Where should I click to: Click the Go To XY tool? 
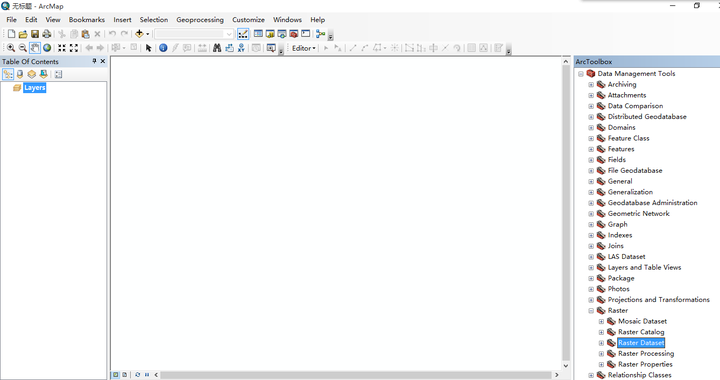pyautogui.click(x=241, y=48)
